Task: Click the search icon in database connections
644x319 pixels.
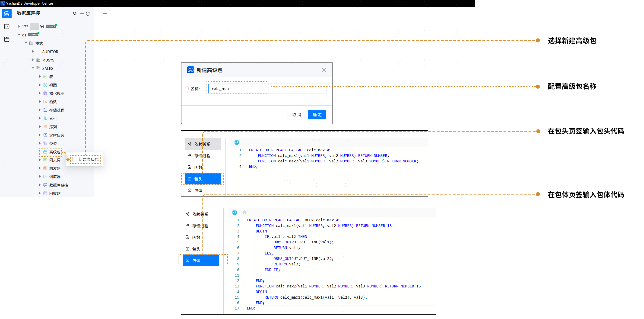Action: click(75, 13)
